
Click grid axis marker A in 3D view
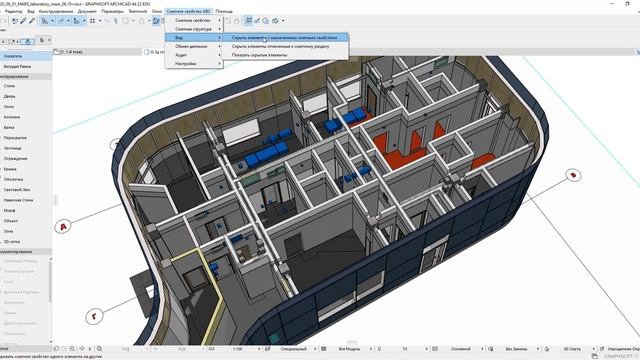63,227
